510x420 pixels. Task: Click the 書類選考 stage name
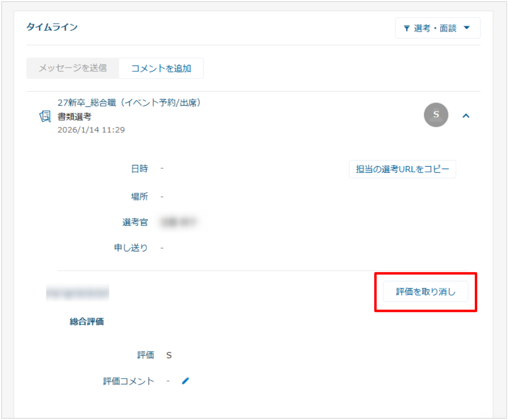tap(74, 117)
